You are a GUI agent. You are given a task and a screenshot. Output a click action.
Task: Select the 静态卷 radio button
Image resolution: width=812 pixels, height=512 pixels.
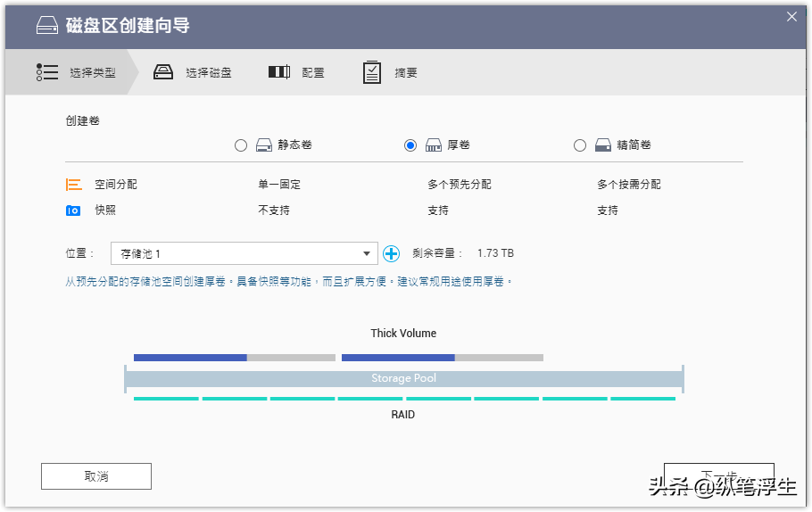pyautogui.click(x=241, y=145)
